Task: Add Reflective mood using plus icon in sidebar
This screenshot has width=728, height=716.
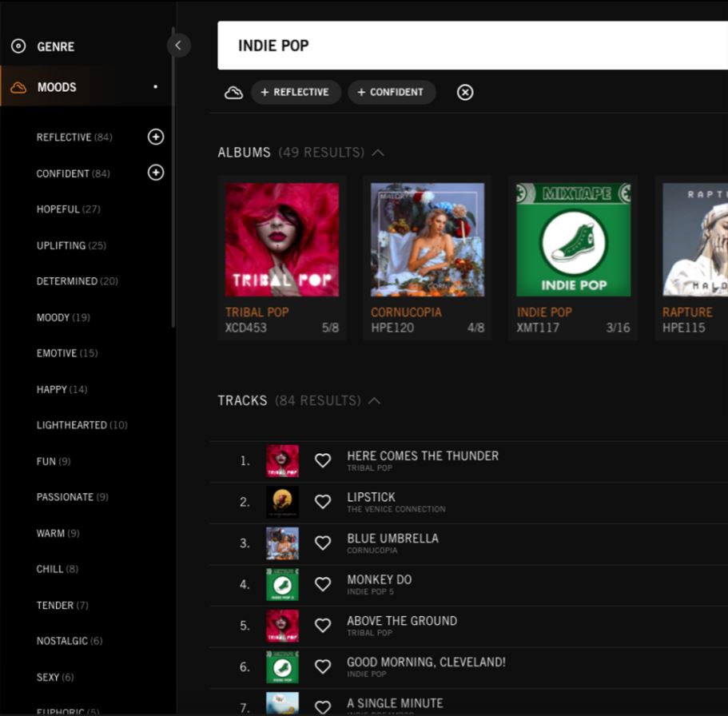Action: (156, 137)
